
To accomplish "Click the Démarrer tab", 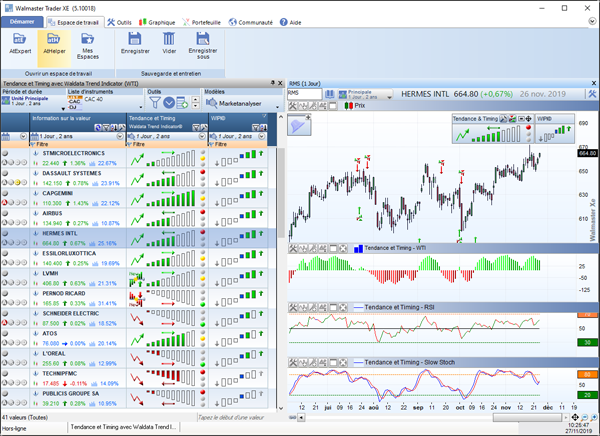I will (22, 22).
